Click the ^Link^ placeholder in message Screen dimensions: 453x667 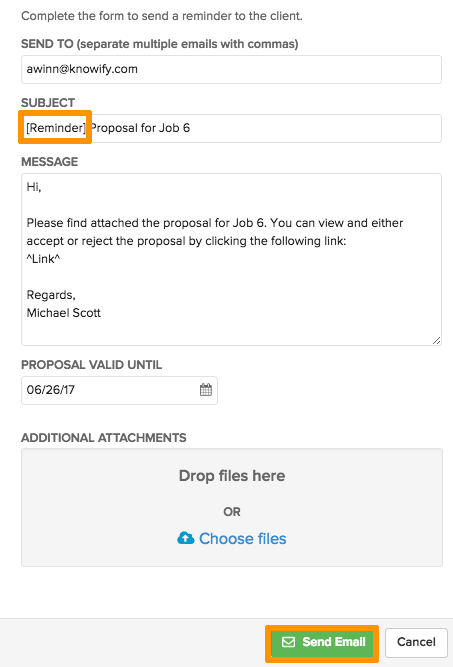click(43, 259)
